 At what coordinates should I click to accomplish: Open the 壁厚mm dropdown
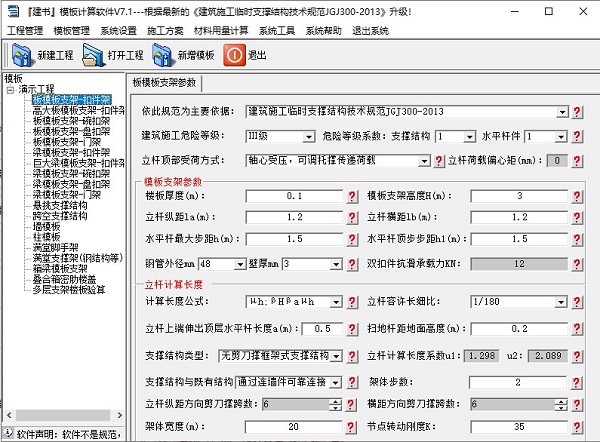[x=336, y=264]
